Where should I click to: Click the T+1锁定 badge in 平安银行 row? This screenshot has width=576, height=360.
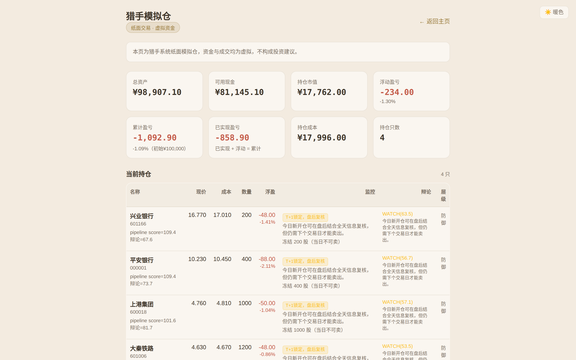[x=305, y=261]
